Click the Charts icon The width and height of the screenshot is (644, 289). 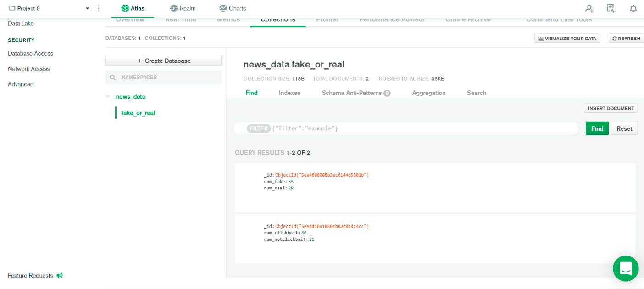click(223, 8)
